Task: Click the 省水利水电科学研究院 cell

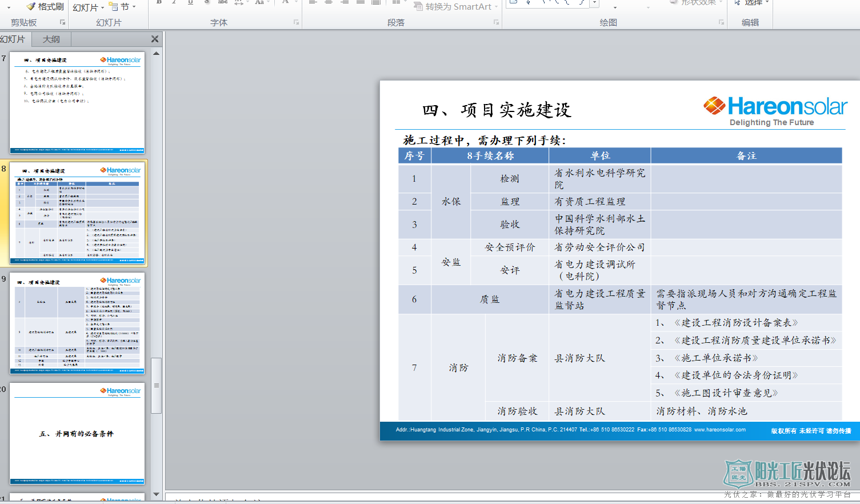Action: pos(599,179)
